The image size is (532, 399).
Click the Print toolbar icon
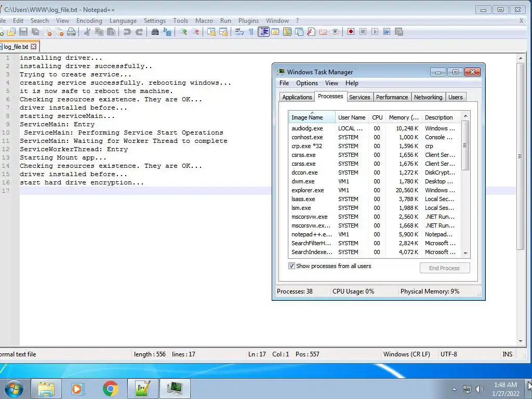click(x=71, y=32)
